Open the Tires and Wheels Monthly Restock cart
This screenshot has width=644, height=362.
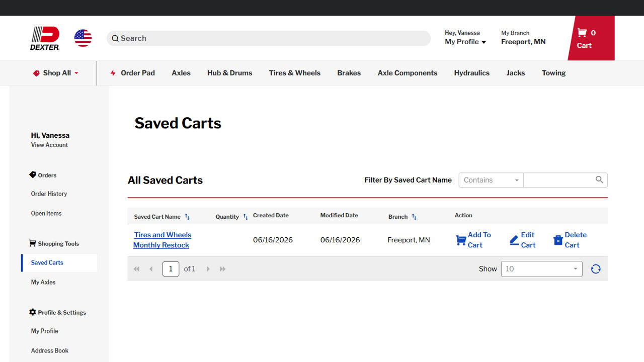tap(162, 240)
